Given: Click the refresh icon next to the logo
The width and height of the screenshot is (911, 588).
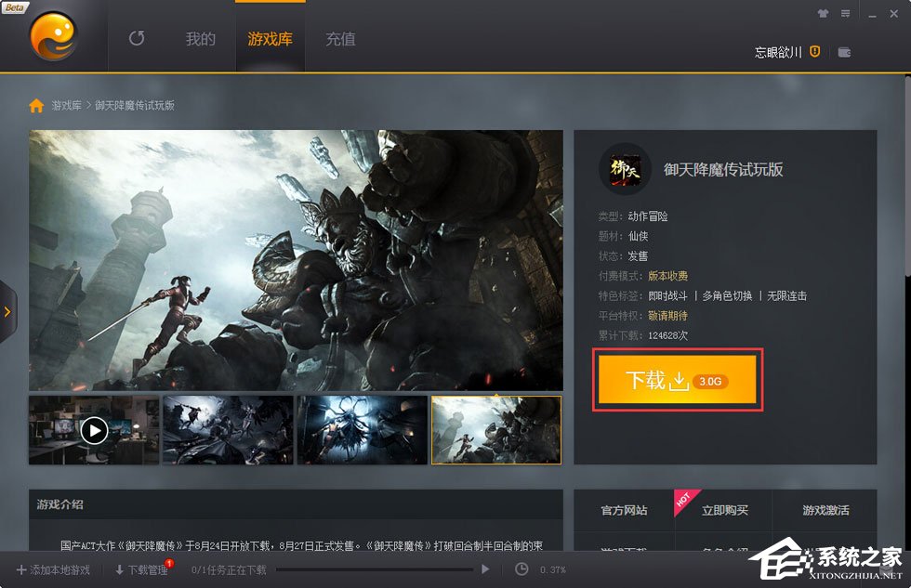Looking at the screenshot, I should 137,40.
